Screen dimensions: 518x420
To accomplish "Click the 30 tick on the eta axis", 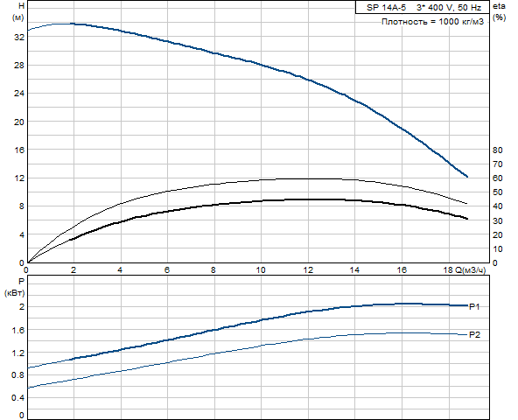I will (x=498, y=220).
